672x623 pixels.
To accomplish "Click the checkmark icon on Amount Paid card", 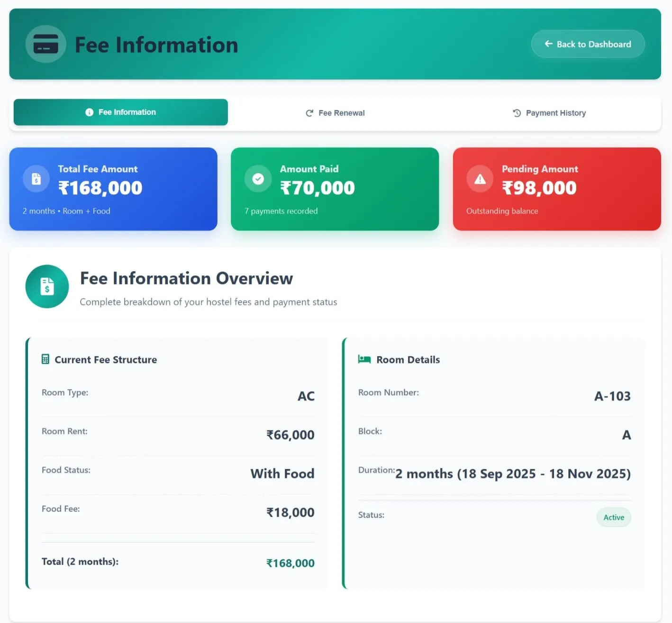I will click(257, 179).
